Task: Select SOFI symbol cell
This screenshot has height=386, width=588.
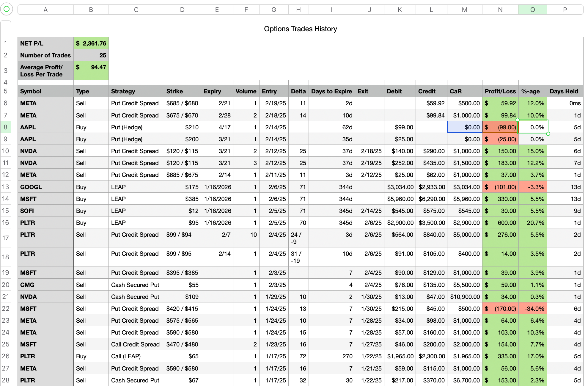Action: pyautogui.click(x=45, y=211)
